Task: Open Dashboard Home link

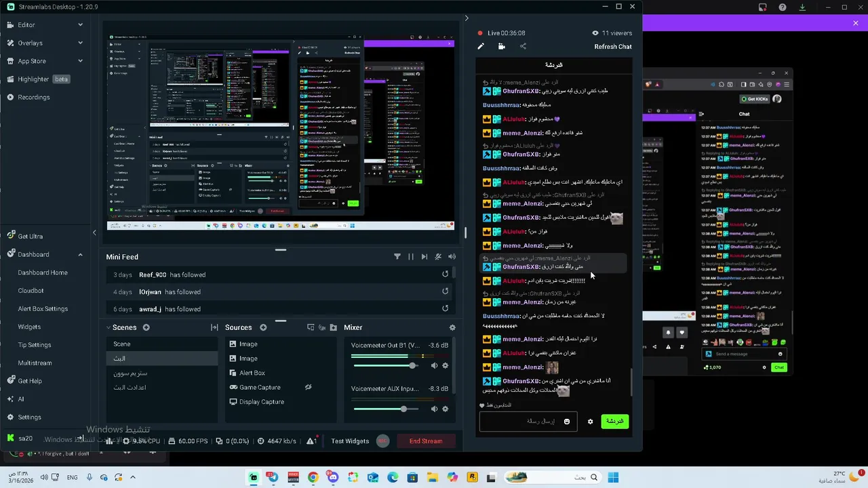Action: (x=42, y=272)
